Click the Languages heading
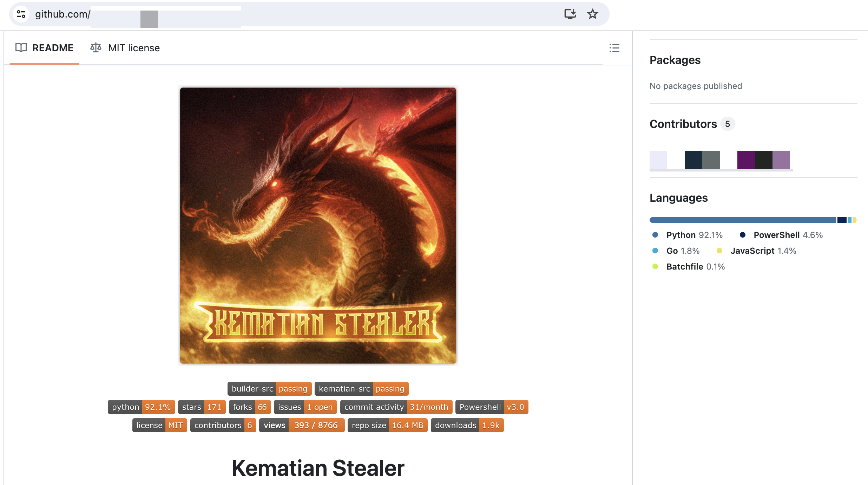Viewport: 868px width, 485px height. point(678,198)
